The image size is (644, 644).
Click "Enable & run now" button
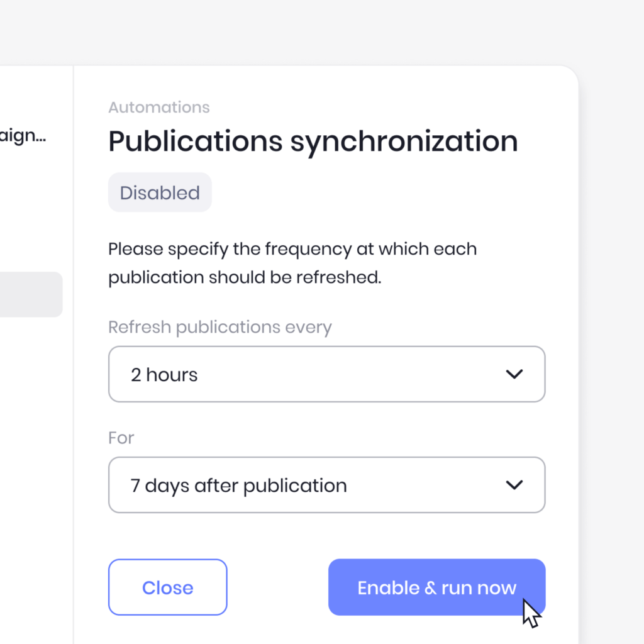click(436, 587)
